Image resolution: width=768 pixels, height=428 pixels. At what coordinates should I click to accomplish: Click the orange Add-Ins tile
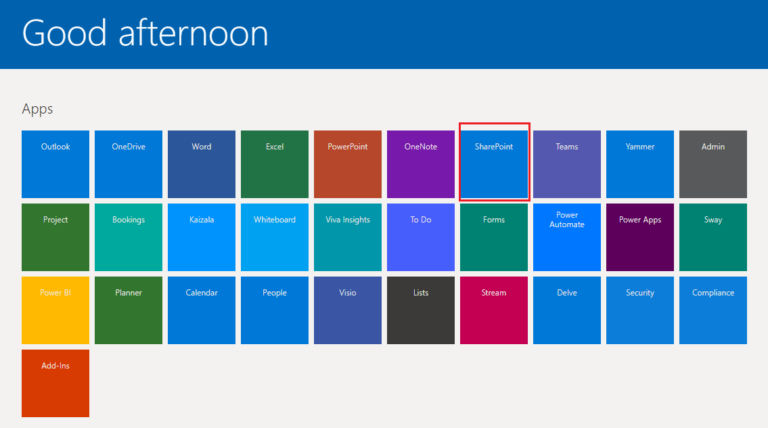(x=55, y=383)
